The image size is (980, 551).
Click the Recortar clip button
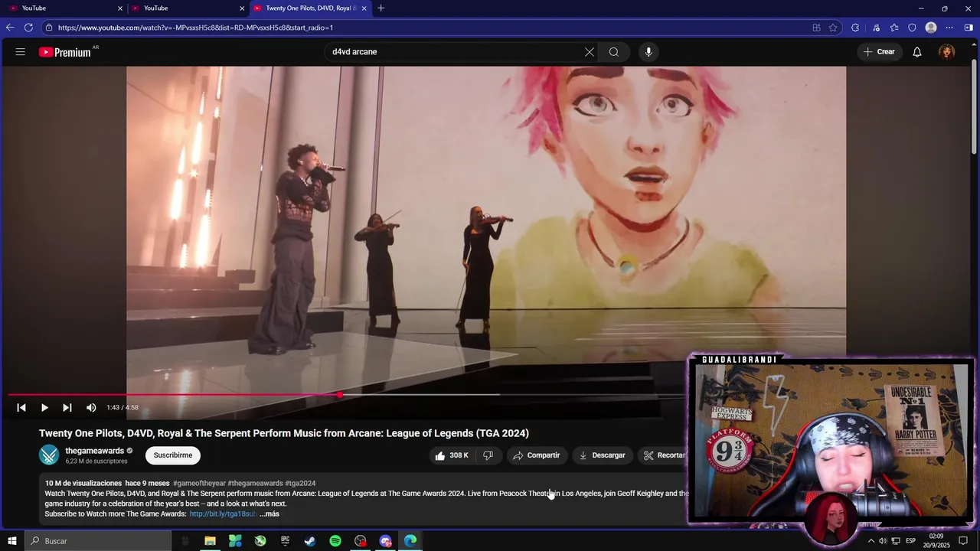coord(663,455)
